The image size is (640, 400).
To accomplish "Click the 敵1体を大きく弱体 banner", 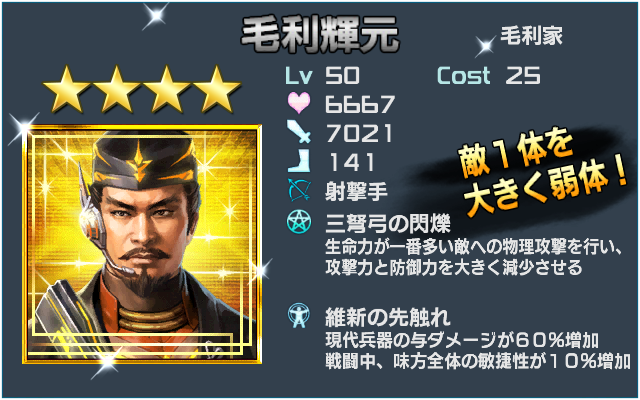I will [x=541, y=171].
